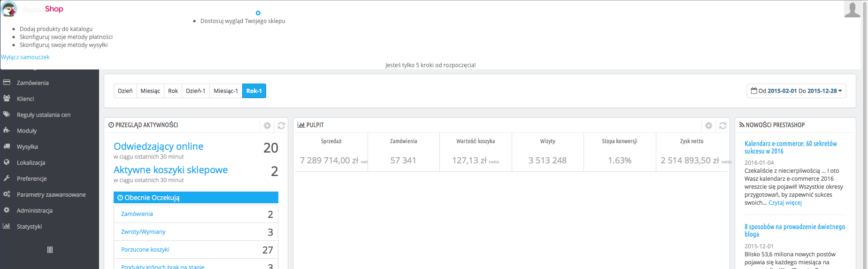Viewport: 868px width, 269px height.
Task: Select the Dzień-1 period button
Action: [x=196, y=91]
